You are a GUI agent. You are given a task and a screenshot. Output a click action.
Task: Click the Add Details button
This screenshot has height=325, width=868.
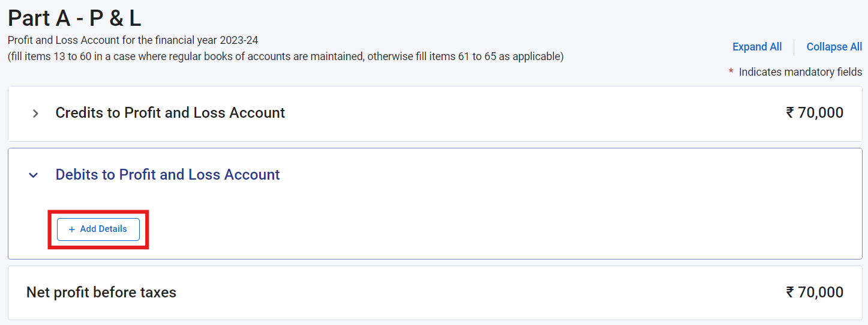[x=98, y=229]
